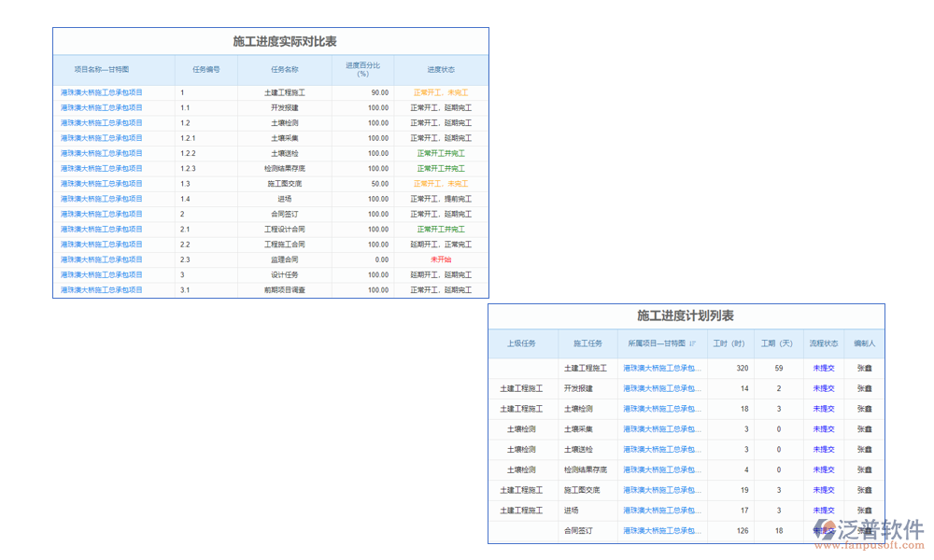Image resolution: width=934 pixels, height=560 pixels.
Task: Click the 进度状态 column header
Action: [x=441, y=69]
